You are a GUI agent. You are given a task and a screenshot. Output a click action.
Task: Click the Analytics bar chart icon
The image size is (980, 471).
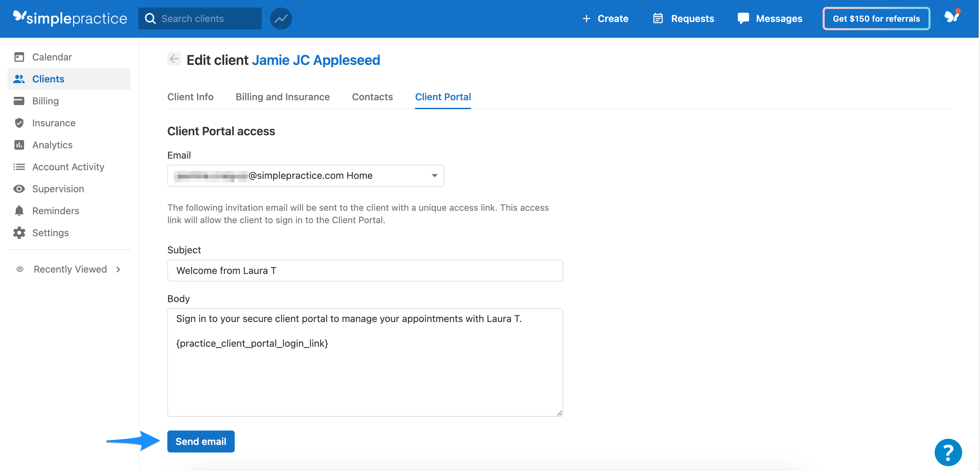coord(19,145)
